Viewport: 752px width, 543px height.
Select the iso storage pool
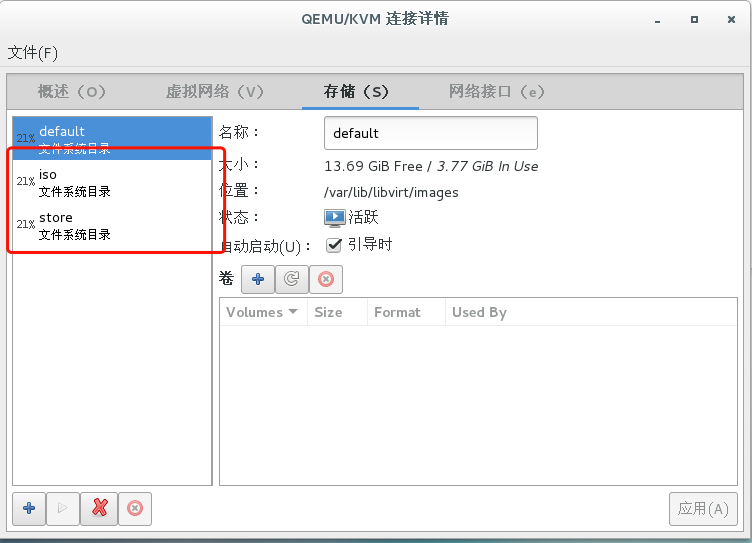click(x=112, y=182)
